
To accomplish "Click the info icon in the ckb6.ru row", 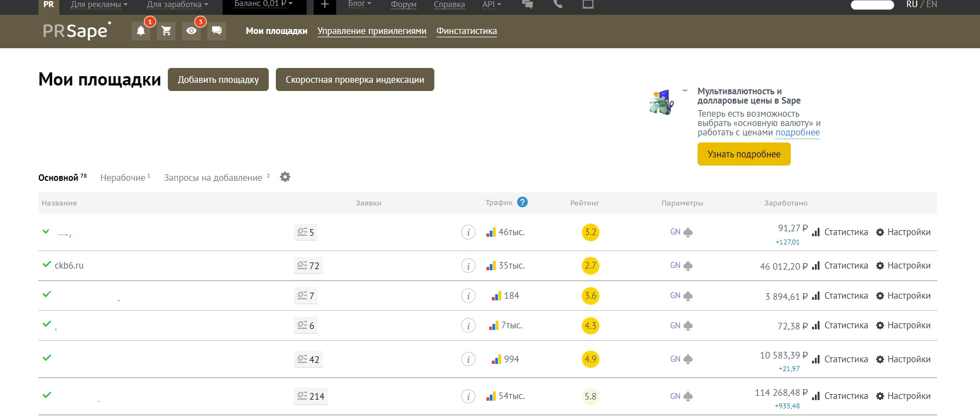I will pyautogui.click(x=468, y=266).
